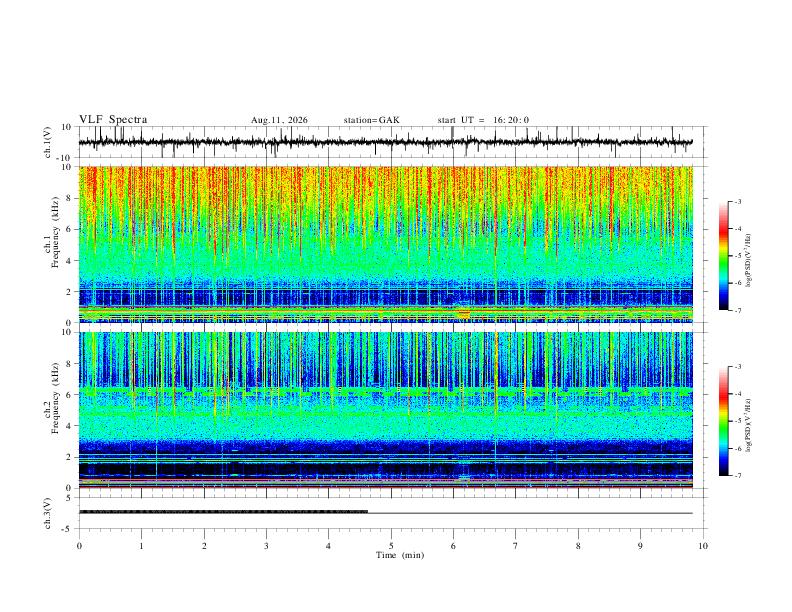Click the start UT 16:20:0 label

pos(483,120)
